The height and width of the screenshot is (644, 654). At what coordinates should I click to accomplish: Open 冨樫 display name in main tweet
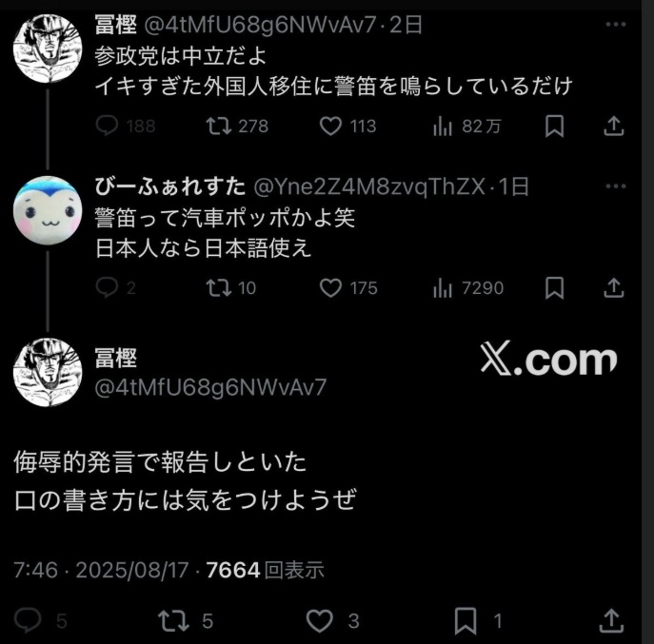[116, 358]
